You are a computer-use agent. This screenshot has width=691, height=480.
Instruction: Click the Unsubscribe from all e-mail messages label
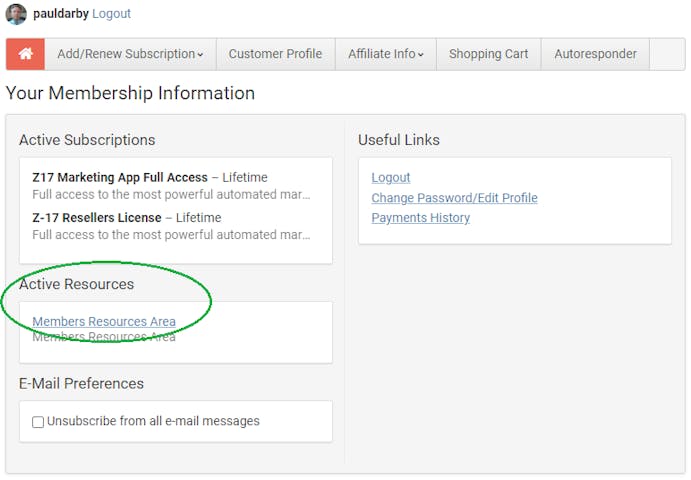(153, 421)
